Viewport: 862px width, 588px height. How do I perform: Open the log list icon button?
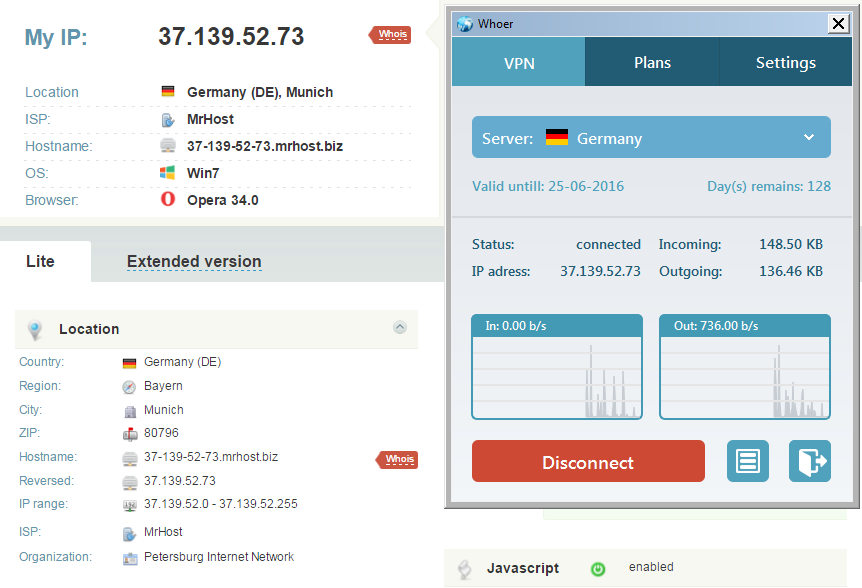(748, 461)
